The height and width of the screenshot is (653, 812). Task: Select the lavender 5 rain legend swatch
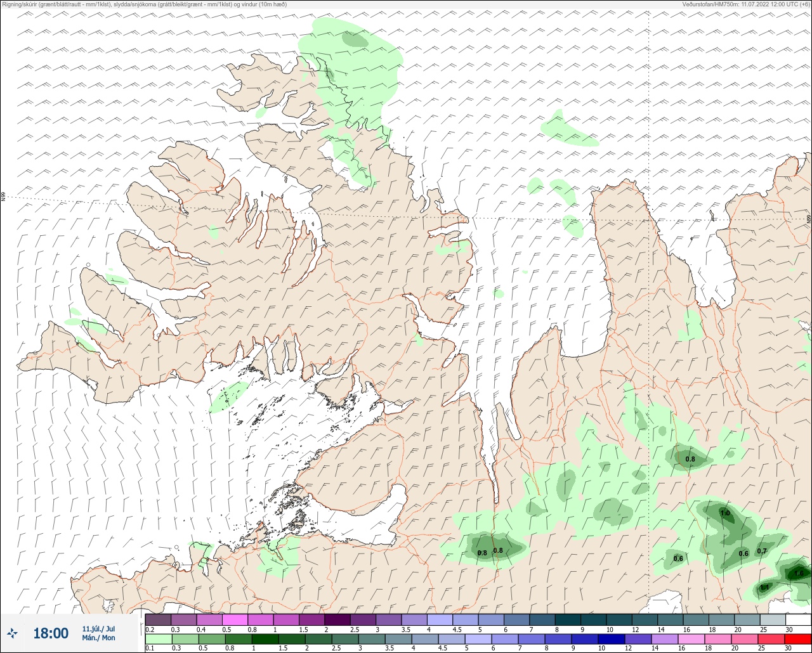pos(478,639)
